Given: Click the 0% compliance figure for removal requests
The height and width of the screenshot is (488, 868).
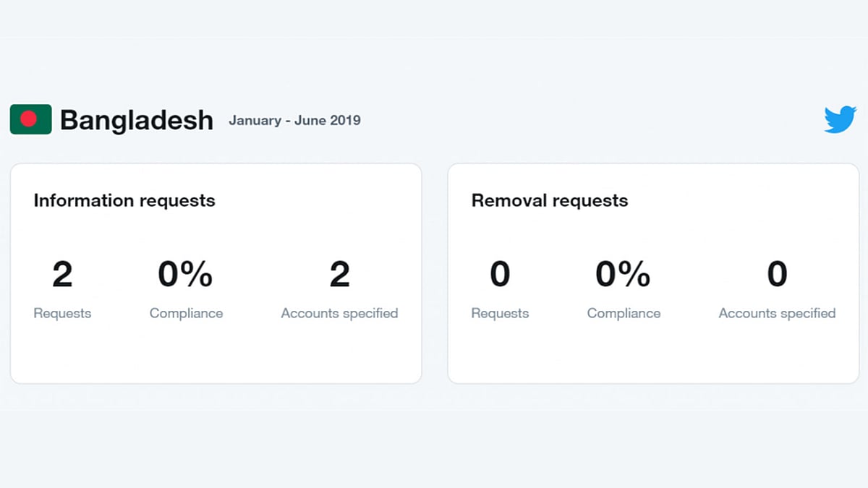Looking at the screenshot, I should (624, 275).
